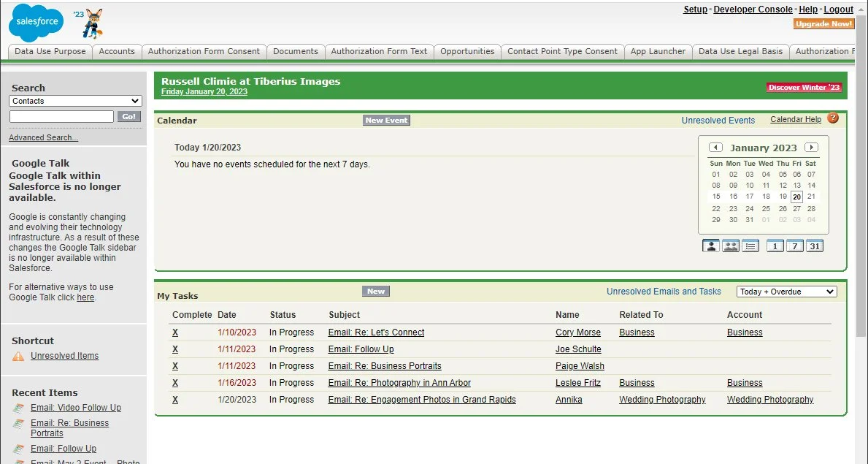Open Advanced Search link
Image resolution: width=868 pixels, height=464 pixels.
43,137
